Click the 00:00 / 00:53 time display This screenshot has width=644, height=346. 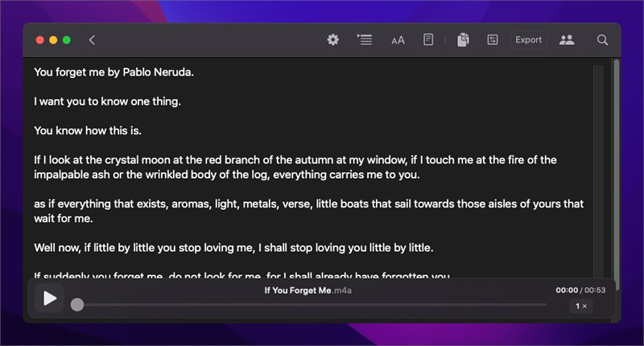[580, 290]
